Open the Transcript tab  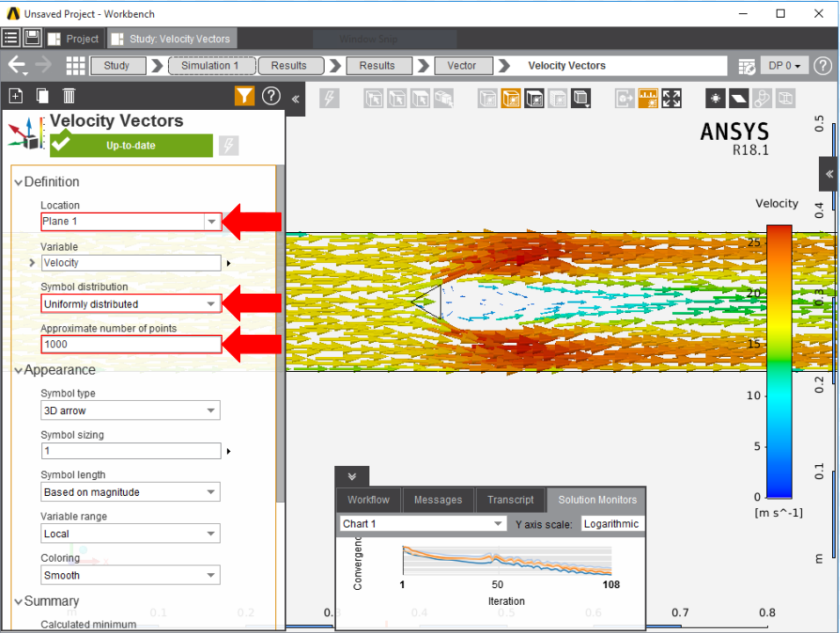point(510,499)
